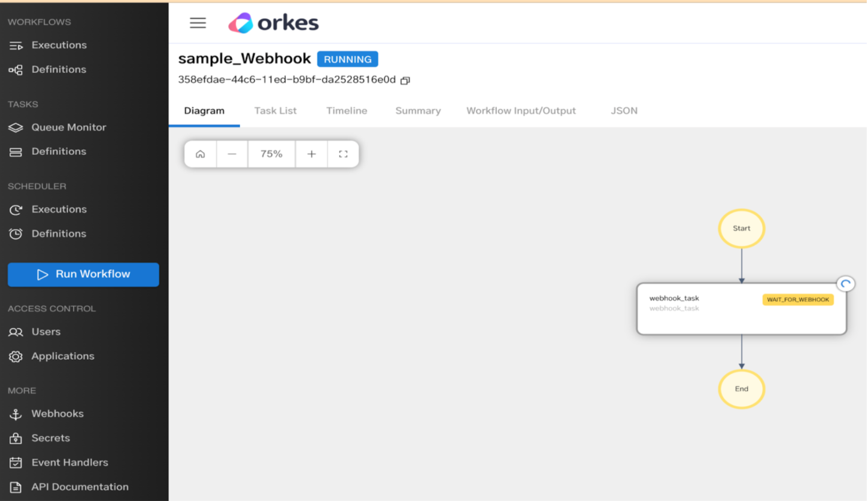Open the hamburger menu icon
The height and width of the screenshot is (501, 868).
(x=198, y=23)
